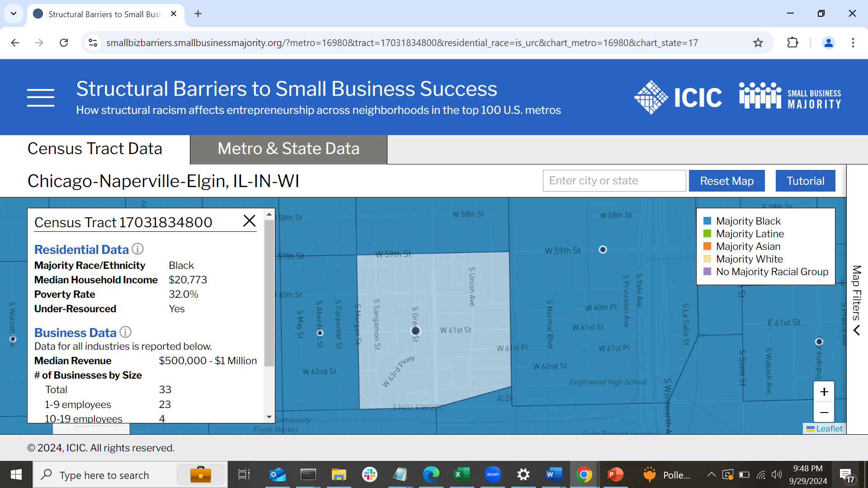
Task: Zoom out on the map
Action: 824,412
